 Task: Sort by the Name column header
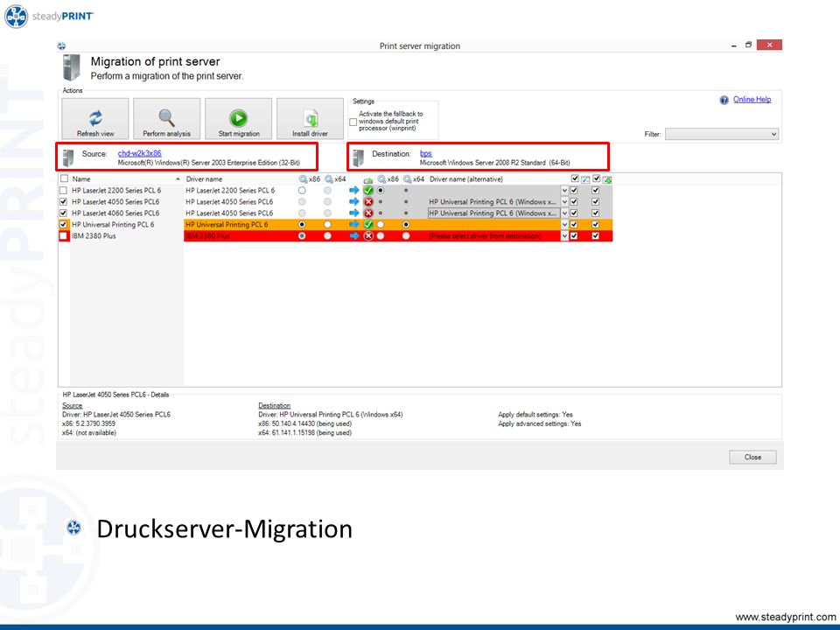(81, 178)
